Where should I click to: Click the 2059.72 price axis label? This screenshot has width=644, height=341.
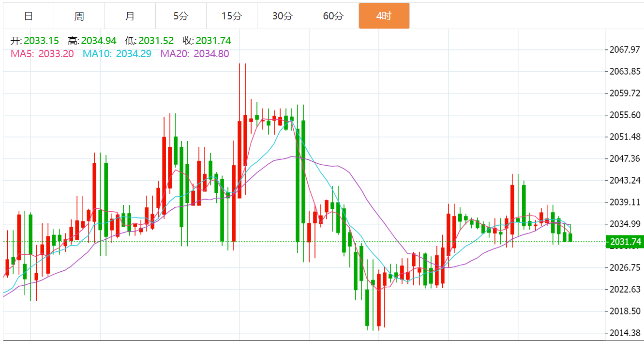(626, 93)
